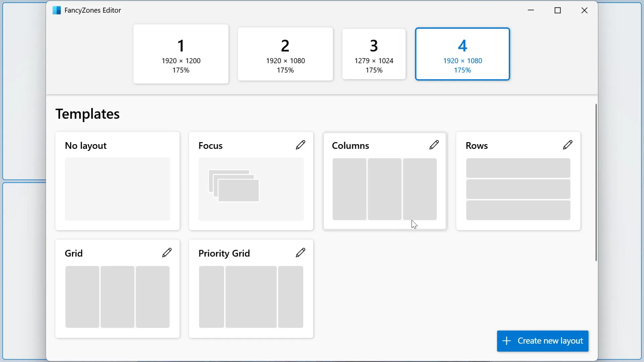This screenshot has height=362, width=644.
Task: Click the layouts list vertical scrollbar
Action: 596,182
